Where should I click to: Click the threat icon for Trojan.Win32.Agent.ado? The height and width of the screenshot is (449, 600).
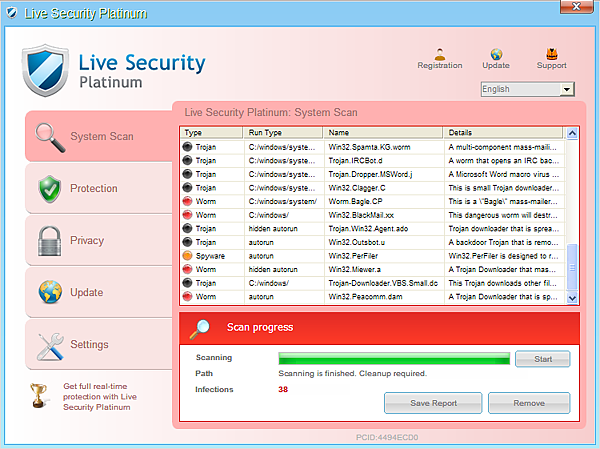[188, 228]
